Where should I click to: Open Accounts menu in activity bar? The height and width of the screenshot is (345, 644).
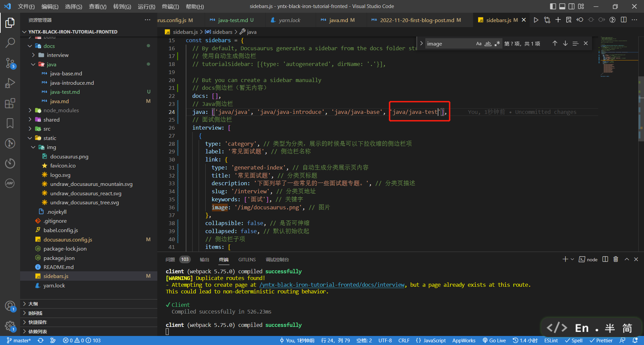10,306
